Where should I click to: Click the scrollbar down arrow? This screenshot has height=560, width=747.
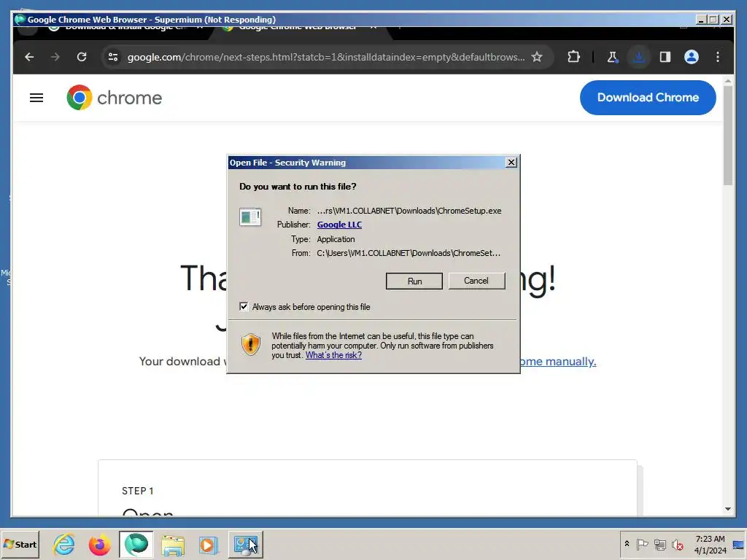coord(727,509)
